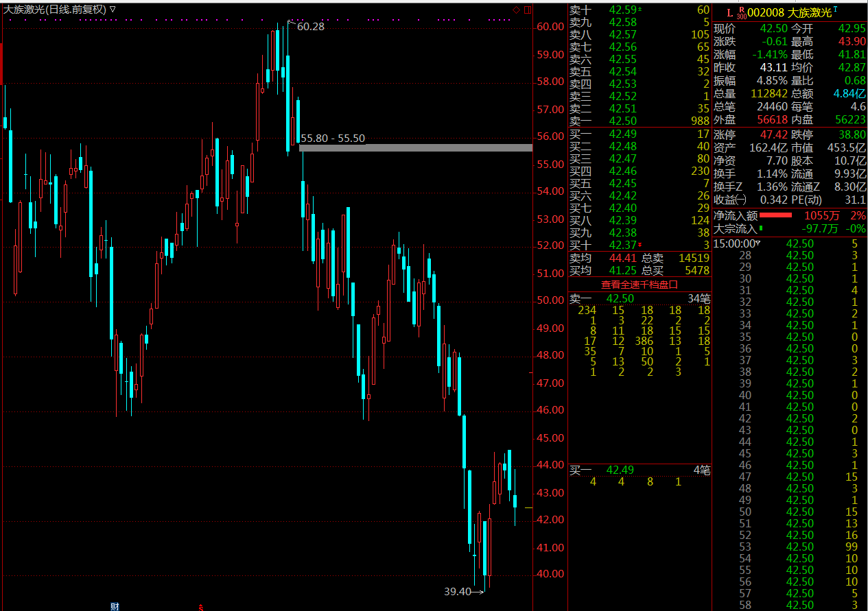Click the 财 financial marker icon
The width and height of the screenshot is (868, 611).
click(x=115, y=606)
